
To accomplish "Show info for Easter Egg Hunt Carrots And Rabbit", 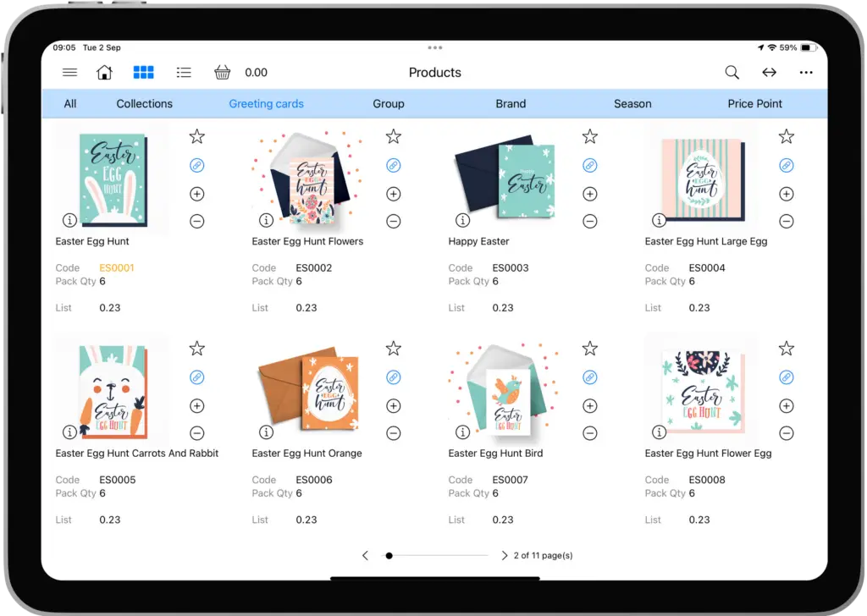I will click(x=69, y=432).
